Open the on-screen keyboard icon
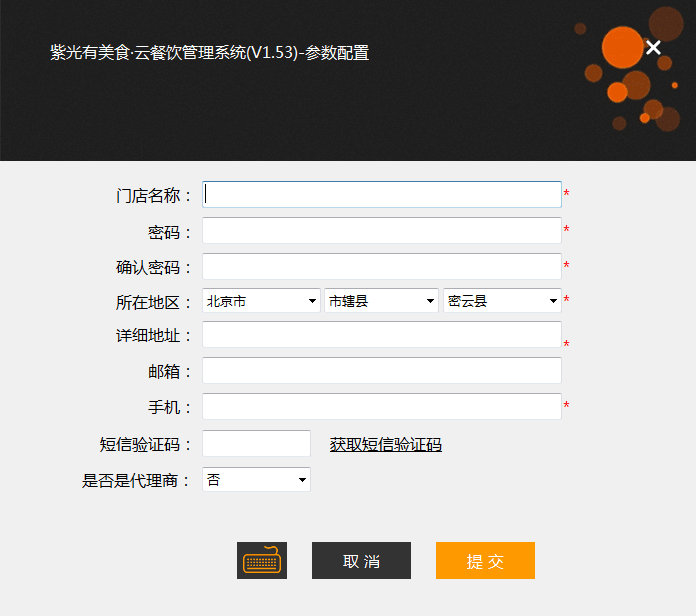The width and height of the screenshot is (696, 616). (262, 561)
